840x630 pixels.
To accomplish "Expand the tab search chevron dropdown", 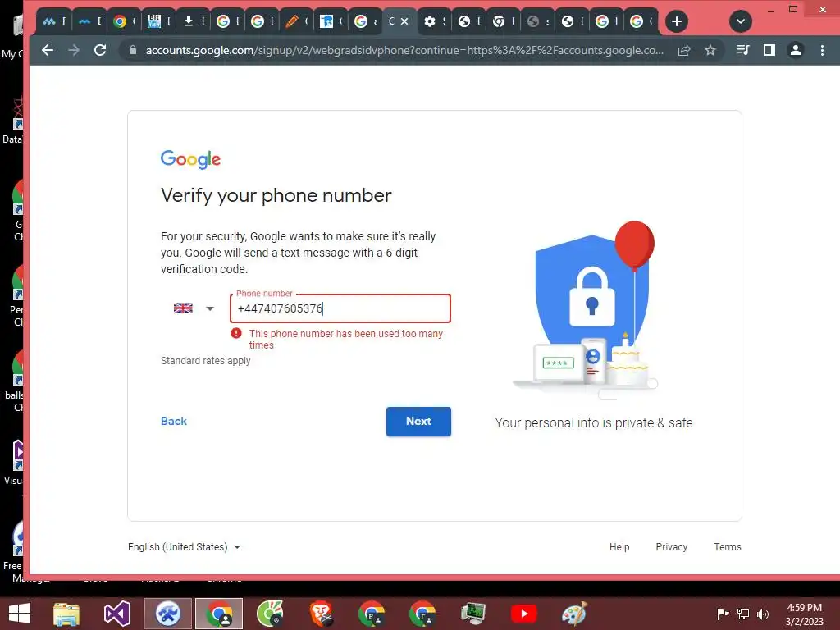I will (741, 21).
